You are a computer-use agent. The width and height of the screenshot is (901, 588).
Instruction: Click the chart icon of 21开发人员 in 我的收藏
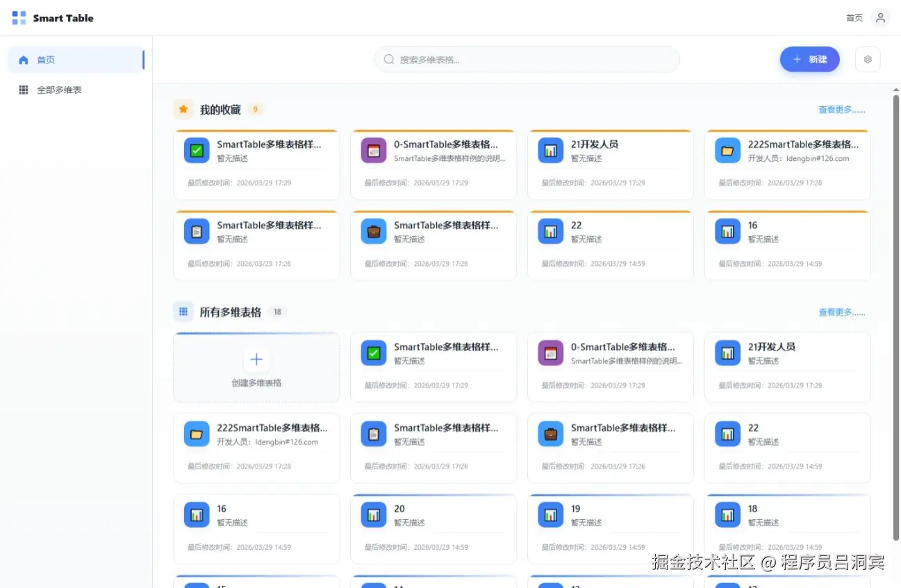tap(551, 151)
